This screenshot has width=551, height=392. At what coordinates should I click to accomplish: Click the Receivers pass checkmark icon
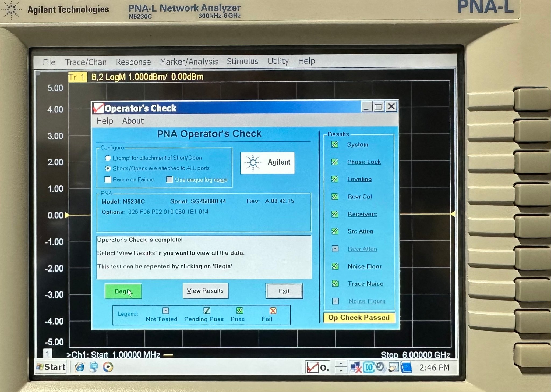click(335, 214)
